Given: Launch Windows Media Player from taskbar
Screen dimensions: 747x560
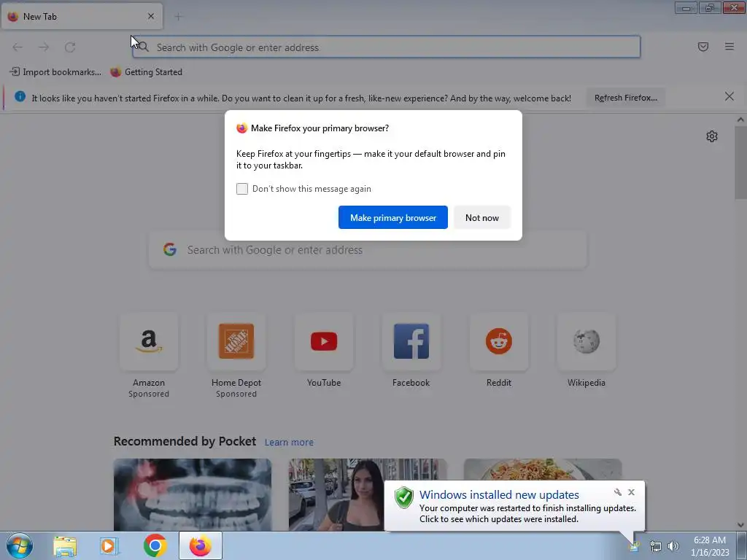Looking at the screenshot, I should [x=109, y=545].
